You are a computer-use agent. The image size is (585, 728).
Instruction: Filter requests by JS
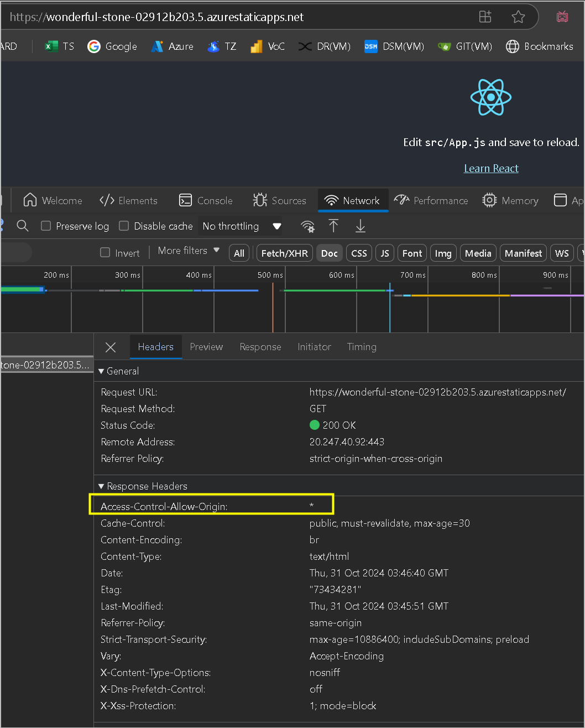[385, 253]
